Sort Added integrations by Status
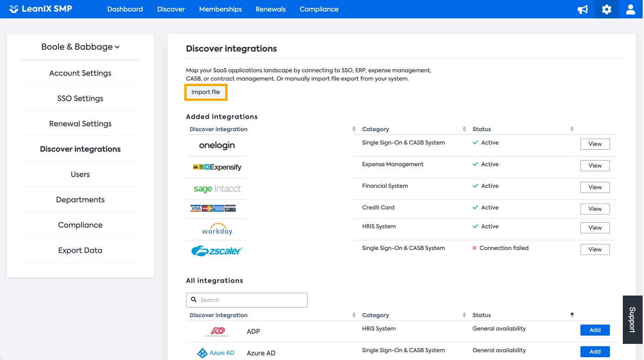Screen dimensions: 644x360 pyautogui.click(x=572, y=129)
